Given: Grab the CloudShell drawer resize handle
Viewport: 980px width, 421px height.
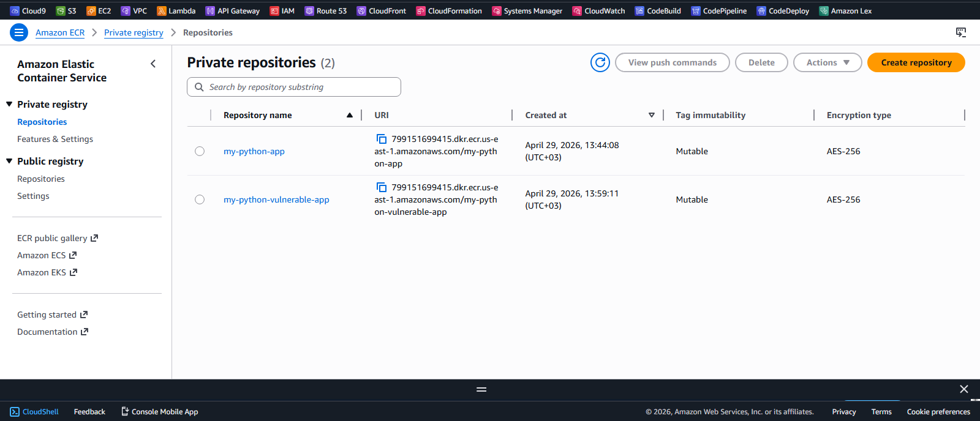Looking at the screenshot, I should coord(481,389).
